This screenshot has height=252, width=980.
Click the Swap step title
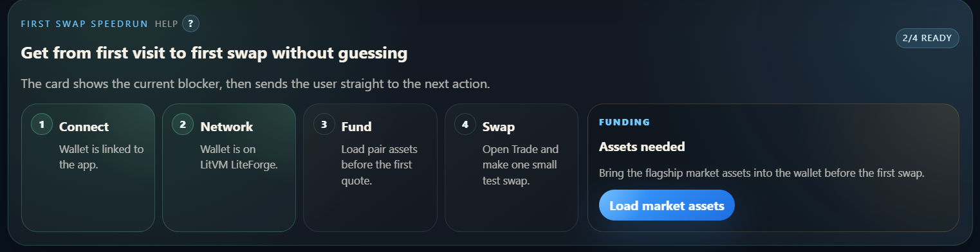[499, 127]
